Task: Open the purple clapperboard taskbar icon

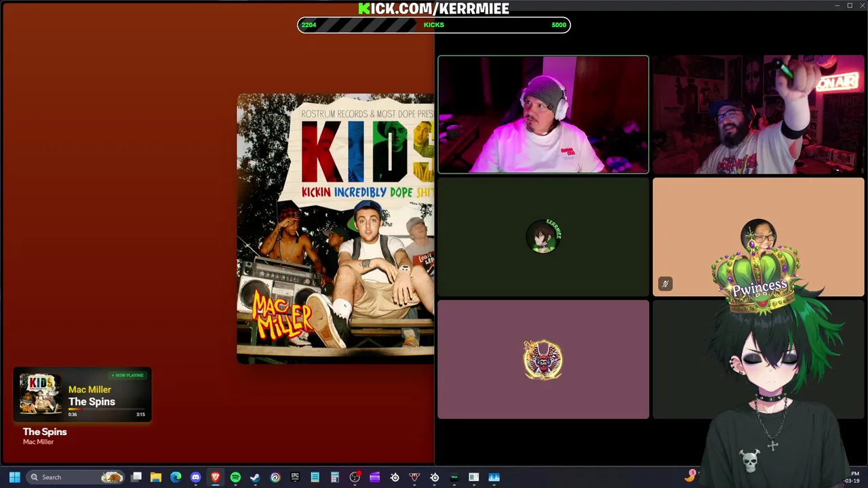Action: coord(374,477)
